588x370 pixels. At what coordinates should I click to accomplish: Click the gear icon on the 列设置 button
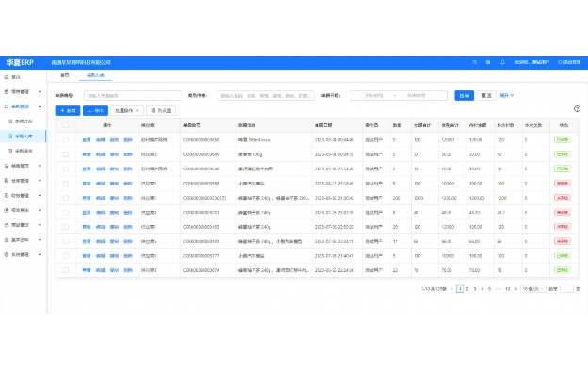tap(154, 111)
